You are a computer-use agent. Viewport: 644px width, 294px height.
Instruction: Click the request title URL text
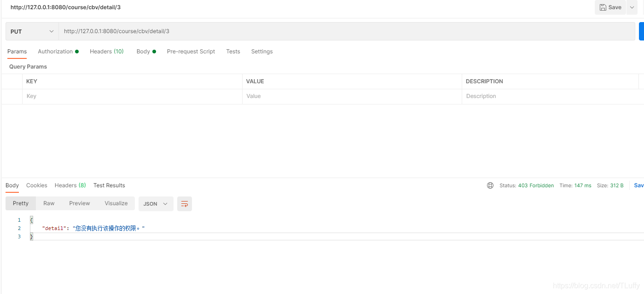pyautogui.click(x=65, y=7)
